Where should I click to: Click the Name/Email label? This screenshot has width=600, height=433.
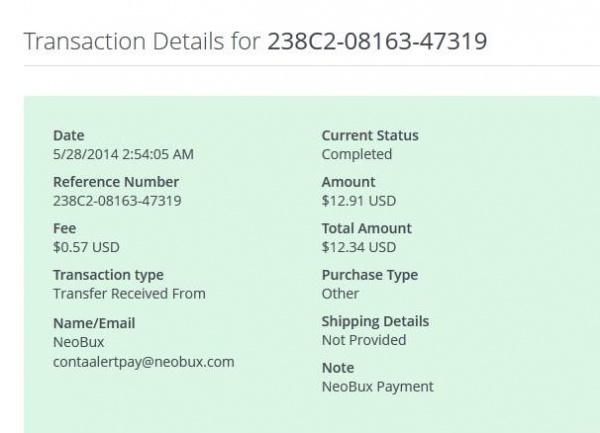(93, 323)
